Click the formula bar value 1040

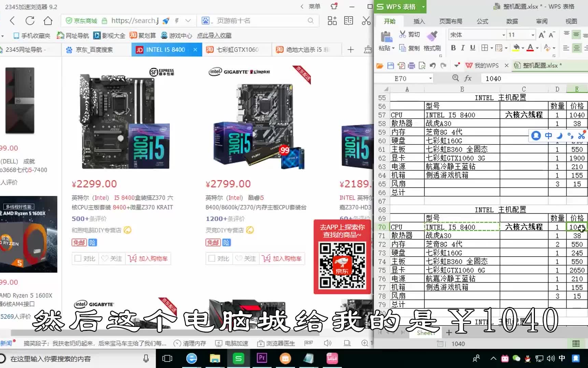[493, 78]
